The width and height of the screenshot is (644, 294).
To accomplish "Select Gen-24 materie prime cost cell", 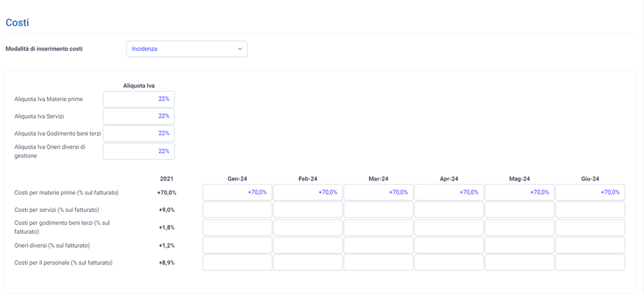I will tap(237, 192).
